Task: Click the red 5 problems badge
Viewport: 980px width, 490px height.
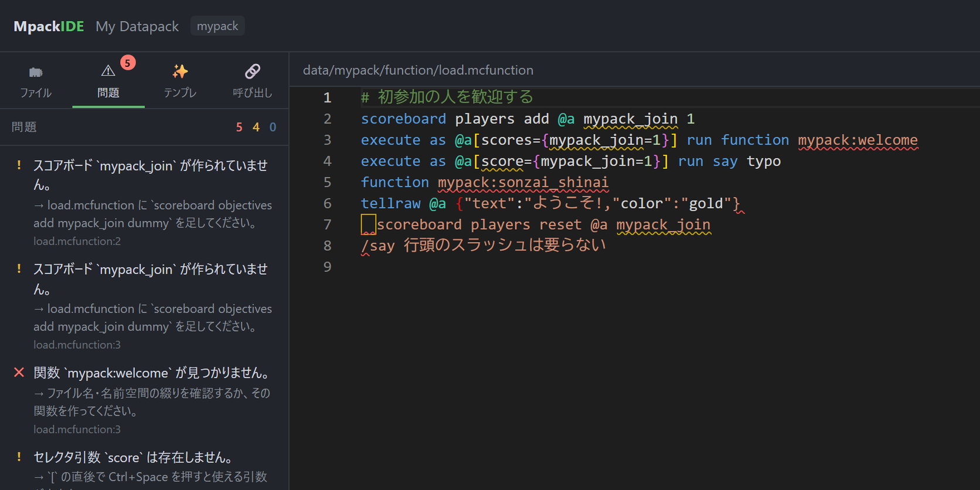Action: [127, 63]
